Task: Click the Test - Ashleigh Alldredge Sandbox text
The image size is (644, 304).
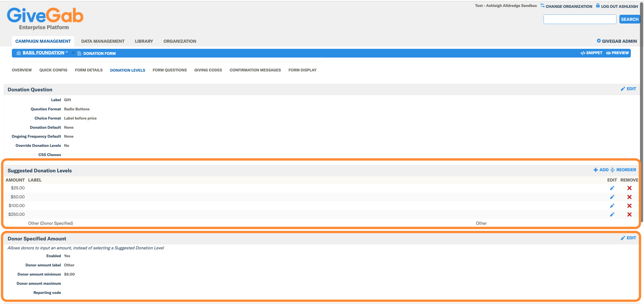Action: coord(506,6)
